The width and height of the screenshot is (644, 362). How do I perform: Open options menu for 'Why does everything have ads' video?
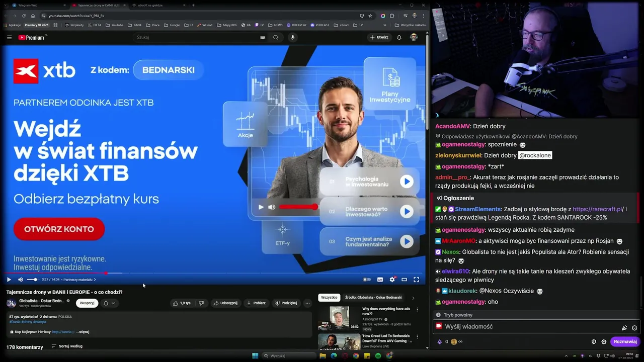point(417,310)
